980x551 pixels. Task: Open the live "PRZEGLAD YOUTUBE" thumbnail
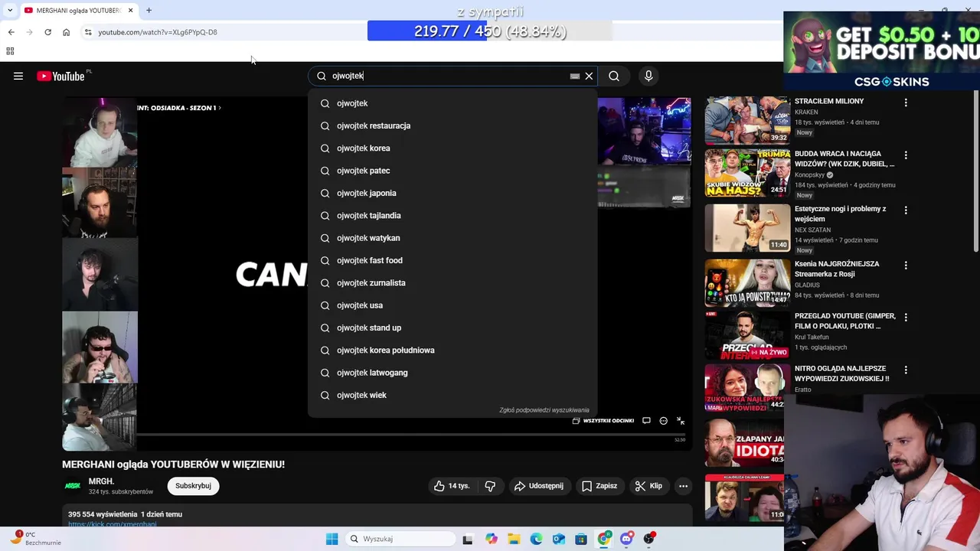tap(747, 336)
